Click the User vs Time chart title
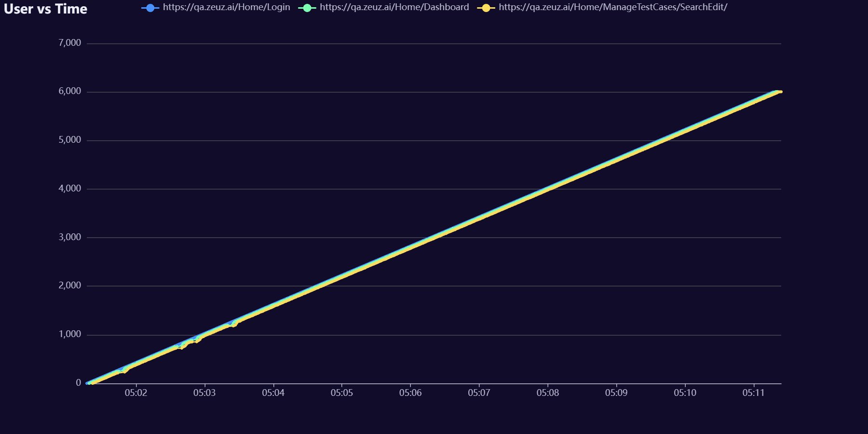Image resolution: width=868 pixels, height=434 pixels. click(x=45, y=9)
